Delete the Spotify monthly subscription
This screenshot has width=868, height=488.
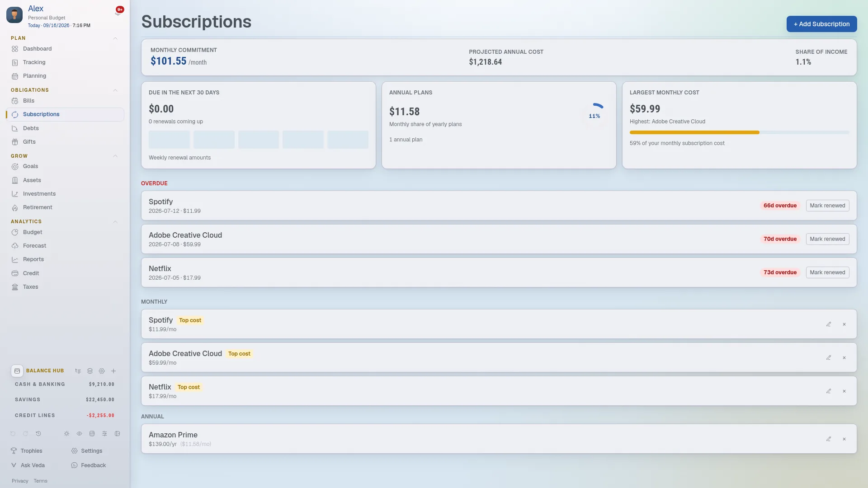[844, 324]
